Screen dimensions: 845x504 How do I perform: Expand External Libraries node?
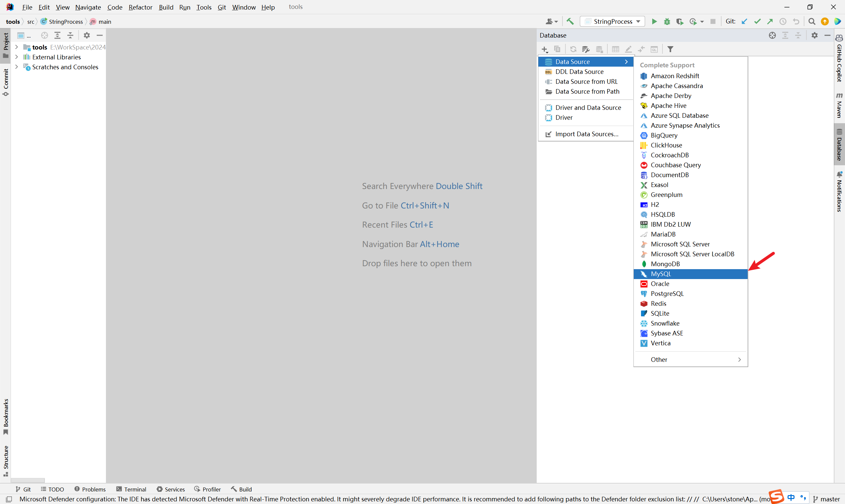tap(16, 57)
